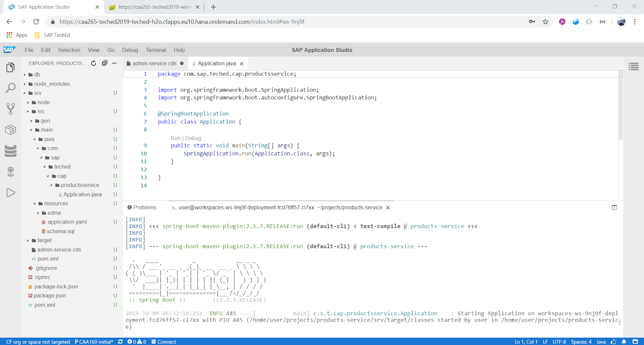Close the terminal panel tab
Viewport: 644px width, 345px height.
(x=388, y=207)
